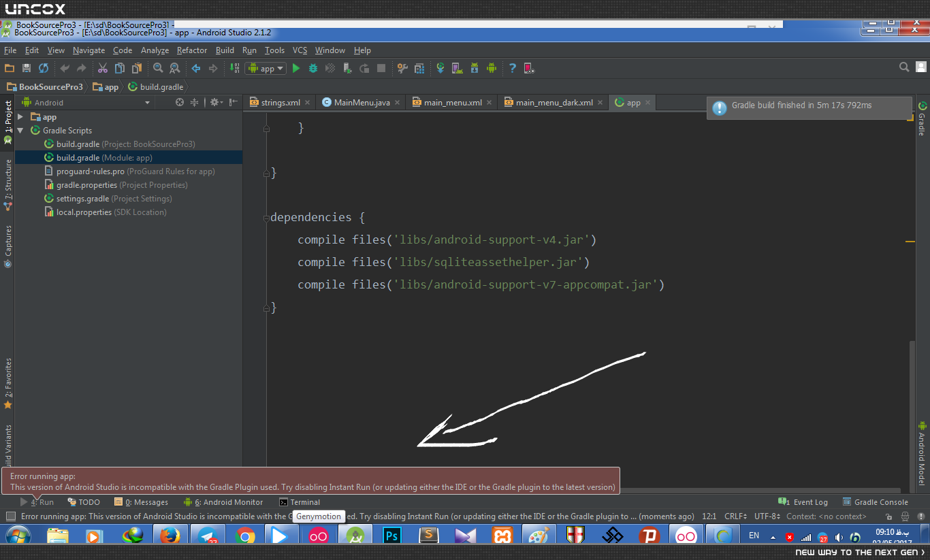
Task: Toggle the tool window quick-access button in status bar
Action: click(x=10, y=516)
